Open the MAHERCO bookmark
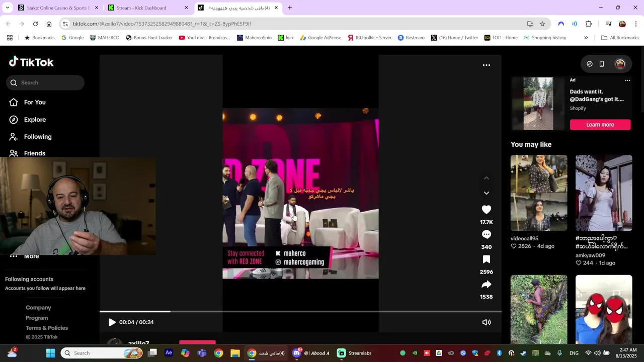 pyautogui.click(x=104, y=38)
